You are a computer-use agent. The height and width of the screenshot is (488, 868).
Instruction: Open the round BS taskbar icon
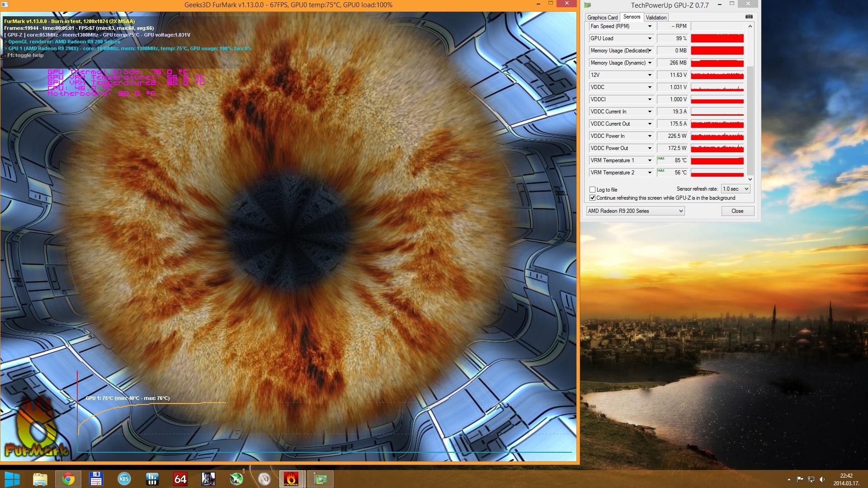124,479
